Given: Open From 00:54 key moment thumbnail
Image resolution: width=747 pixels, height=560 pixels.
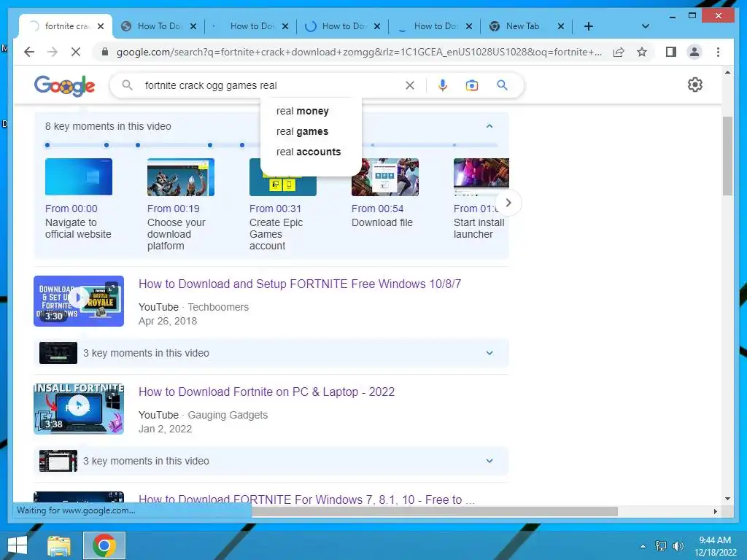Looking at the screenshot, I should 385,177.
